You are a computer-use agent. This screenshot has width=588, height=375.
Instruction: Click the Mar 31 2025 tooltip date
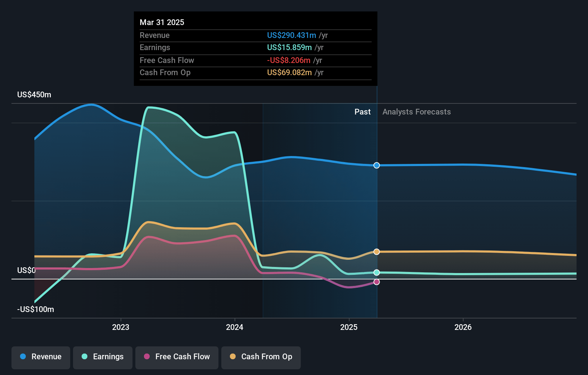pos(162,22)
